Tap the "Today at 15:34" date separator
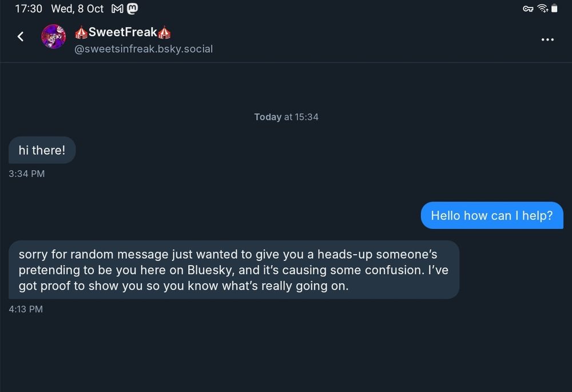This screenshot has width=572, height=392. [x=287, y=117]
